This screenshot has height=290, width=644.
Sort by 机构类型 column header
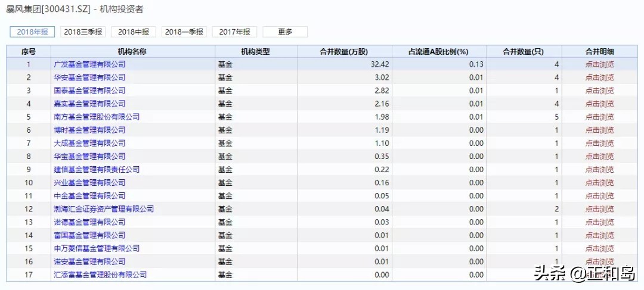tap(256, 51)
